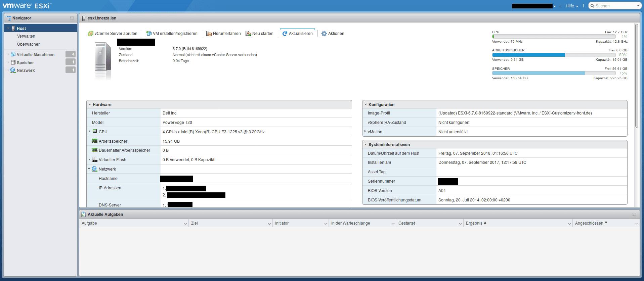Click the Herunterfahren shutdown icon
This screenshot has width=644, height=281.
(x=209, y=34)
